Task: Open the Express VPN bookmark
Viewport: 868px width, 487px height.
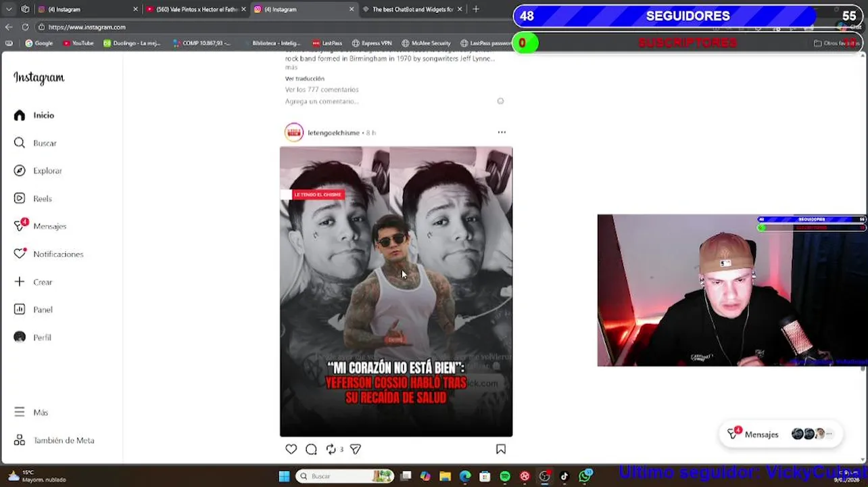Action: pos(372,43)
